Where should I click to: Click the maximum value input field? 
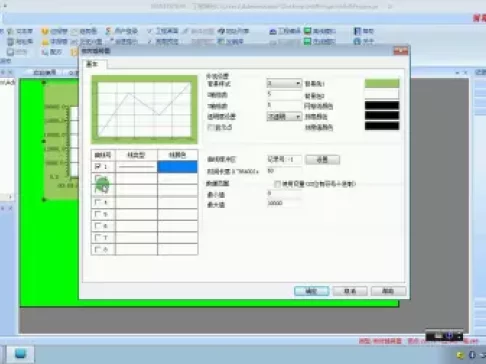click(284, 203)
